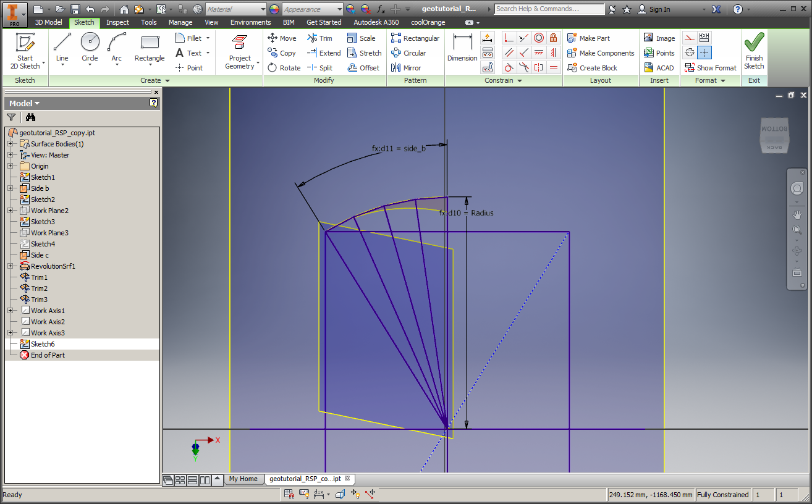Viewport: 812px width, 504px height.
Task: Click the Create Block button
Action: coord(592,67)
